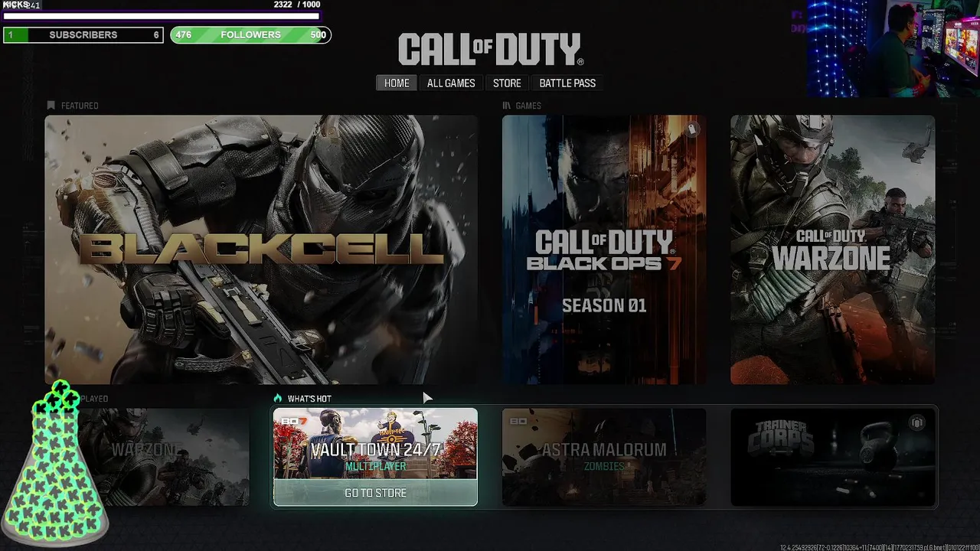Click the bundle icon on Trainer Corps card
980x551 pixels.
click(x=917, y=422)
